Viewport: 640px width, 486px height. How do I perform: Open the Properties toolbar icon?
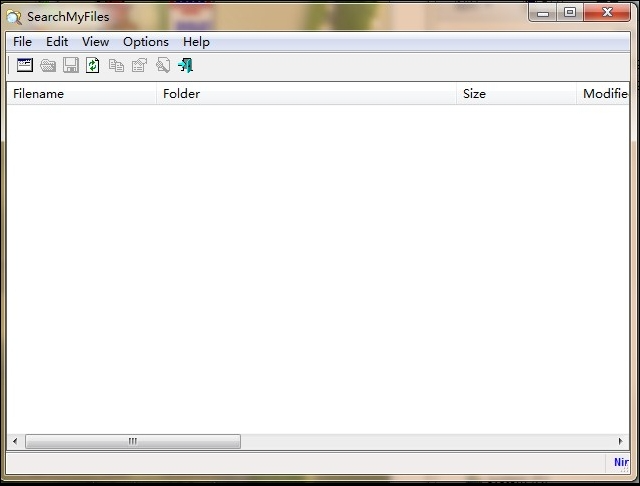tap(139, 65)
